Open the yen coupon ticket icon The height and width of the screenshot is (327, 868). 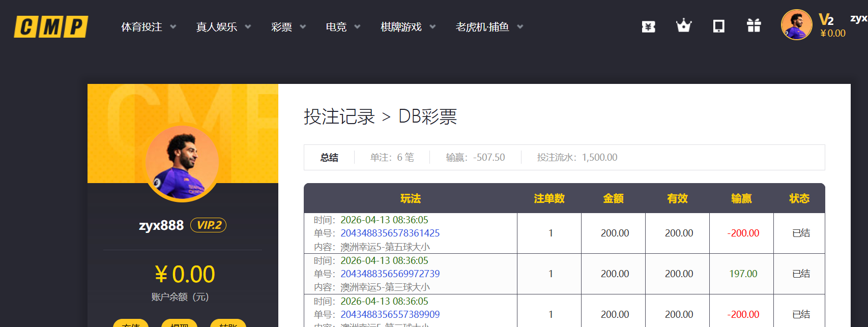648,26
